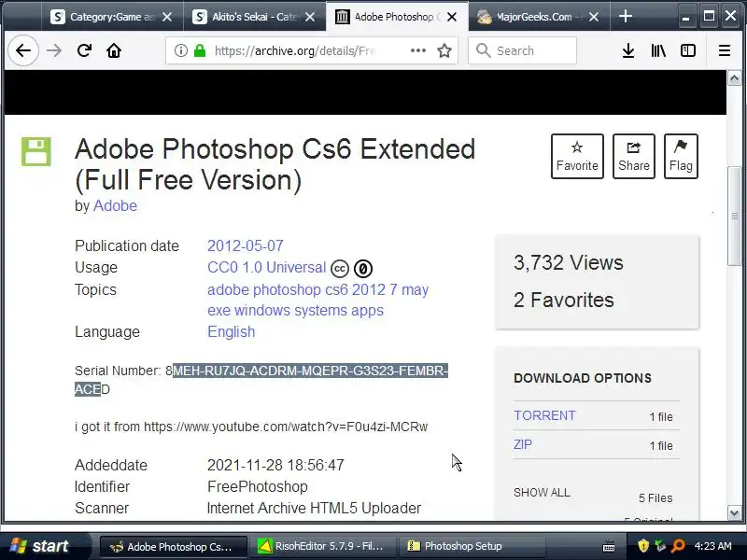Close the Category:Game assets tab
The height and width of the screenshot is (560, 747).
tap(167, 17)
